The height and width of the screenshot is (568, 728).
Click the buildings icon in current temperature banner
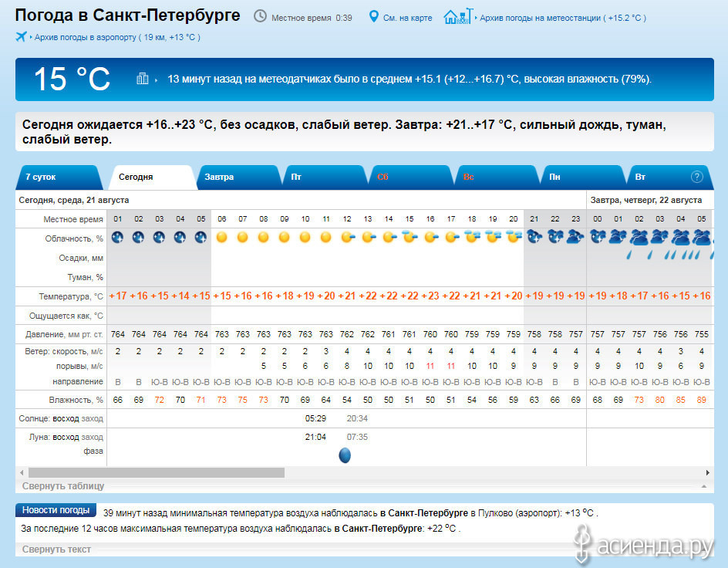143,79
